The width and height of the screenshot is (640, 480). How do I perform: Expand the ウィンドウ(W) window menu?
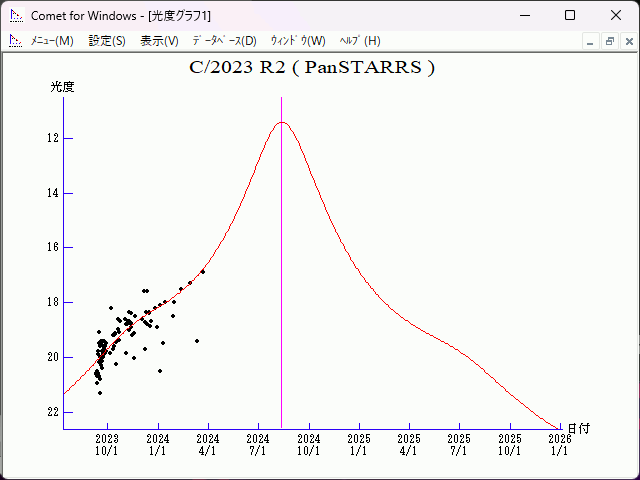pos(298,41)
